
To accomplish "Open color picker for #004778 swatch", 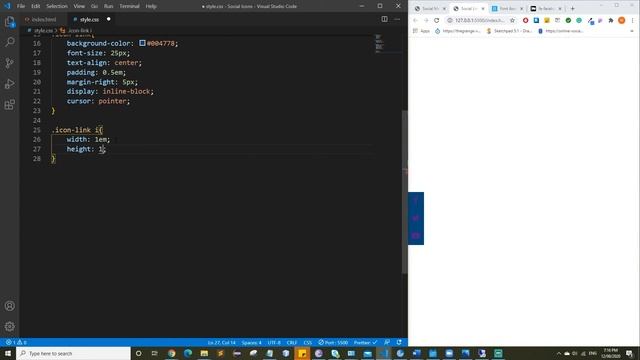I will pos(142,43).
